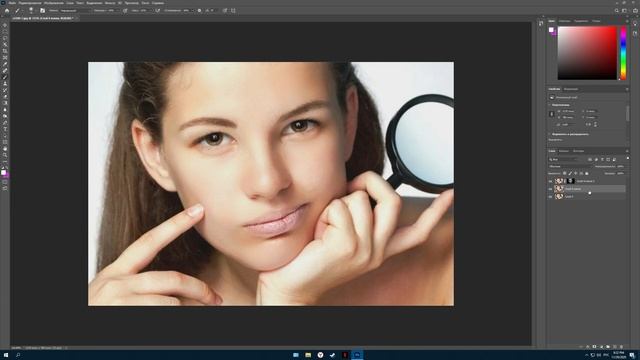The image size is (640, 360).
Task: Select the Crop tool
Action: click(5, 51)
